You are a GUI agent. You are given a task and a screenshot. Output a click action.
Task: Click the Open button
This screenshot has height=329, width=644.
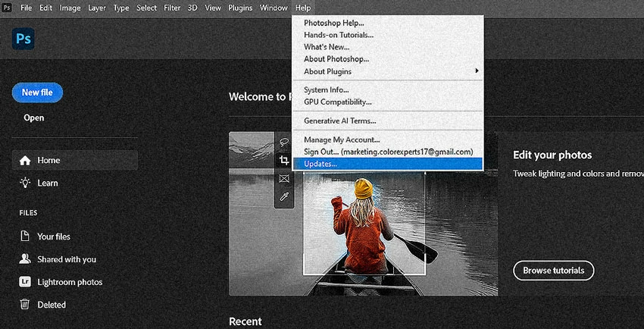(33, 118)
